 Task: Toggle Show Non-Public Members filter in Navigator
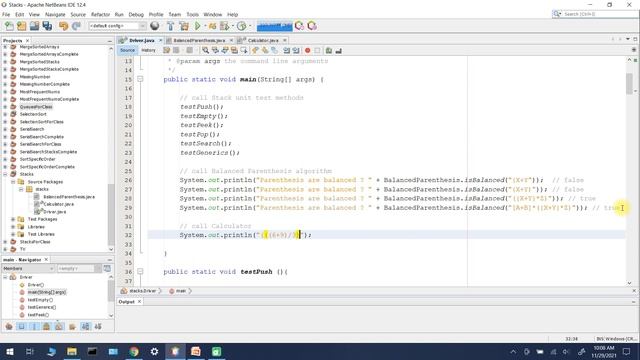click(47, 327)
